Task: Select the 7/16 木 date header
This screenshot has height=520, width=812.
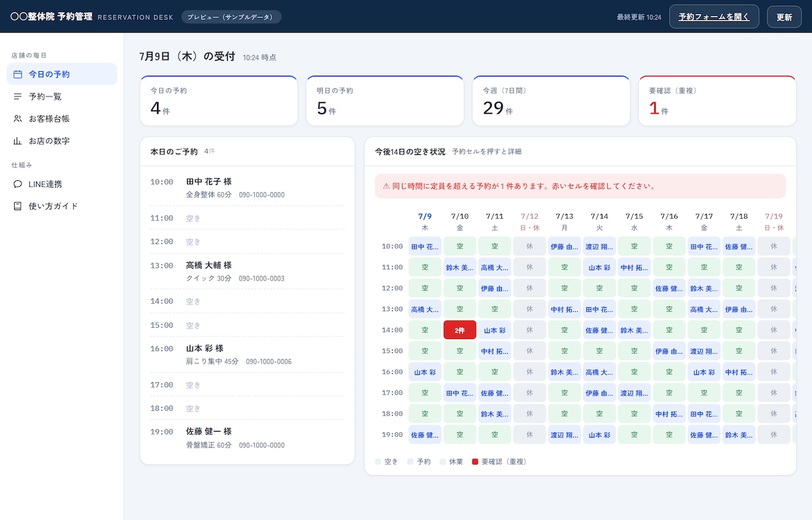Action: click(669, 221)
